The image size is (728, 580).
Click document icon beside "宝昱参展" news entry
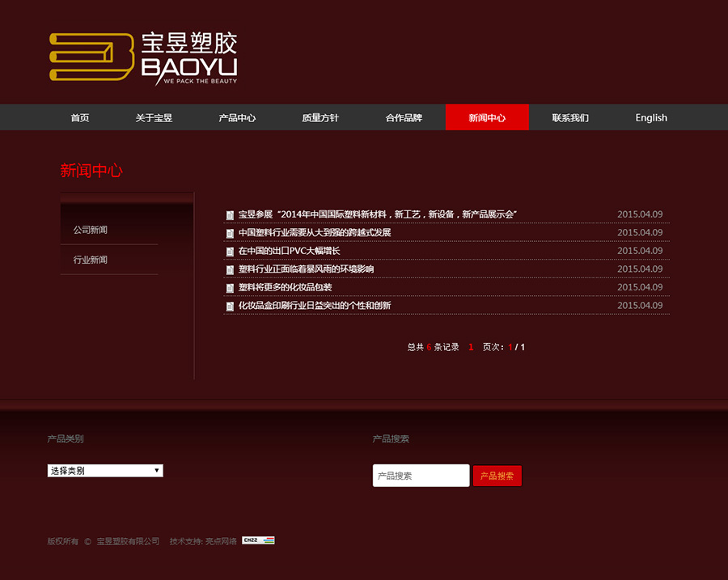click(x=229, y=214)
